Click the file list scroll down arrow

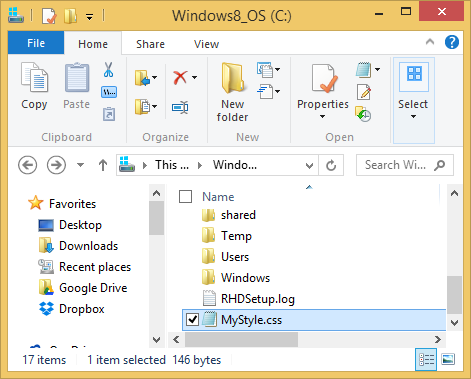coord(454,323)
